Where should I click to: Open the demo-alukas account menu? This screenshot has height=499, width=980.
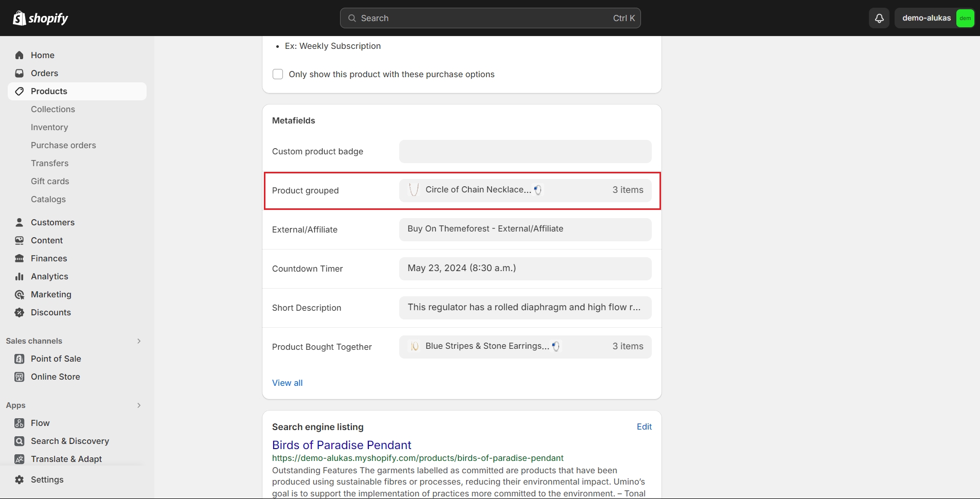(934, 18)
